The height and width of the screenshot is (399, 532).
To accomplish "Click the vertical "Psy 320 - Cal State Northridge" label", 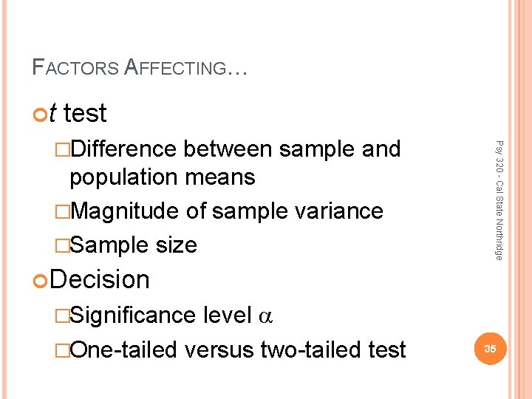I will (x=499, y=199).
